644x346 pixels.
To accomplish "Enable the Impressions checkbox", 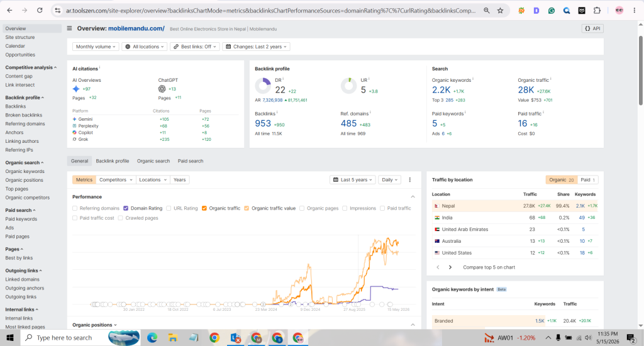I will click(345, 208).
